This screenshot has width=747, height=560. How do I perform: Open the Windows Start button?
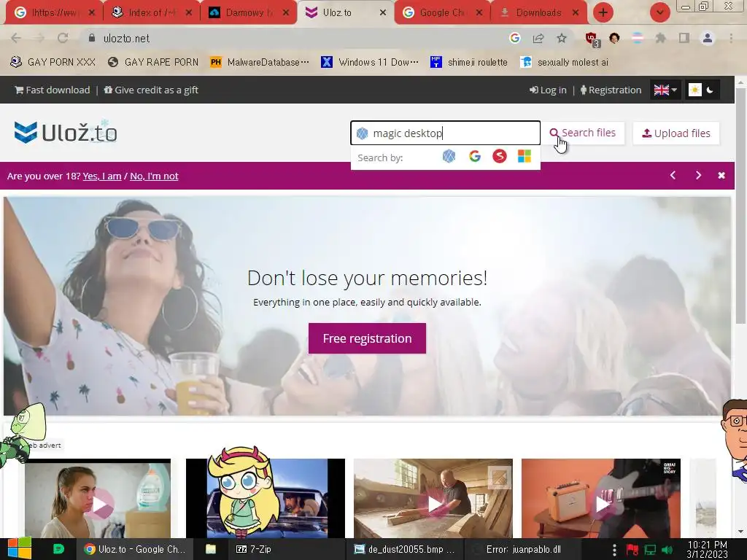click(20, 549)
